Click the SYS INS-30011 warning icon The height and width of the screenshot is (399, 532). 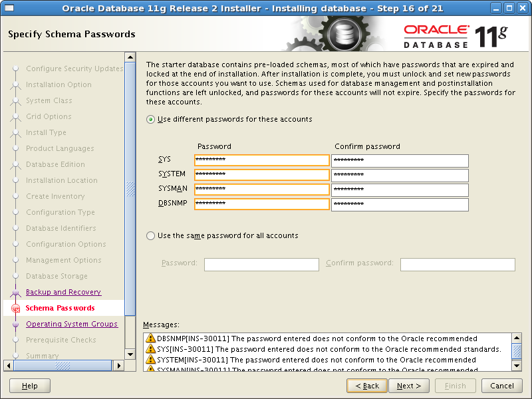pos(150,348)
